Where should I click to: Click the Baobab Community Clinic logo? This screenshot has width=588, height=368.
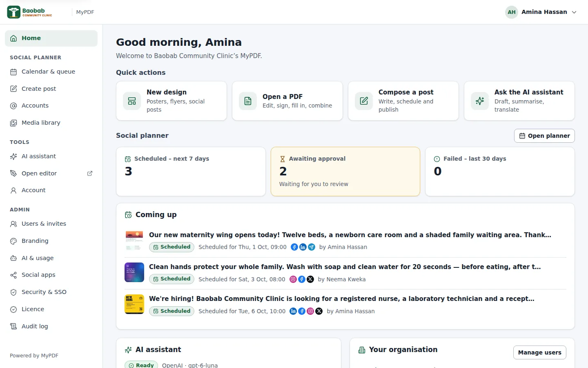29,12
